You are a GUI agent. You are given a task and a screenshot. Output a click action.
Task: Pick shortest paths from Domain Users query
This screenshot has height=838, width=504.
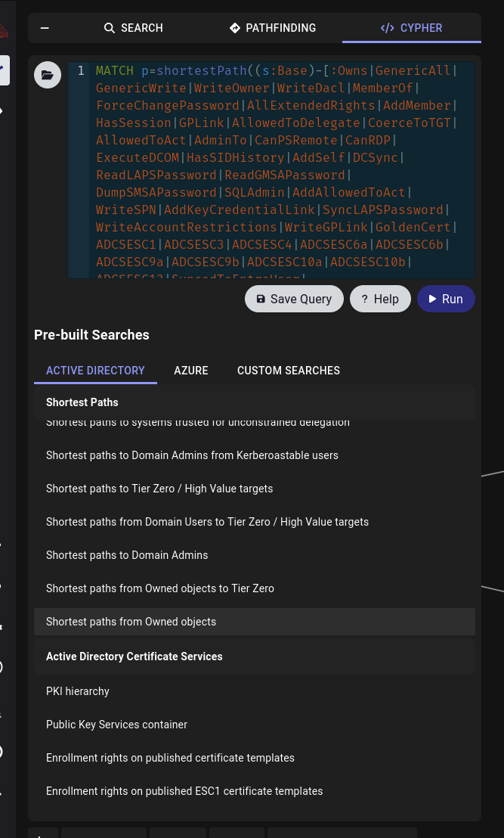pos(207,522)
